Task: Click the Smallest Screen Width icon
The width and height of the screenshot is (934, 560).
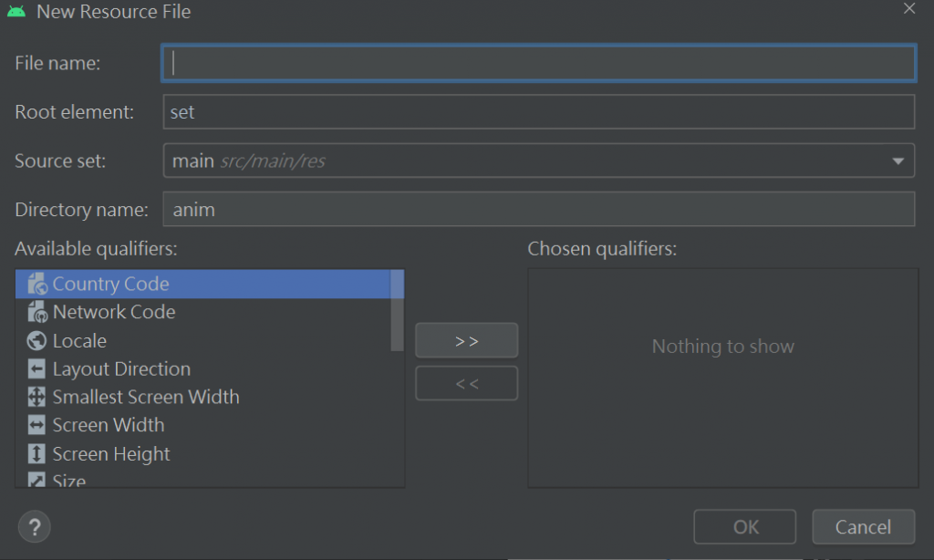Action: click(36, 398)
